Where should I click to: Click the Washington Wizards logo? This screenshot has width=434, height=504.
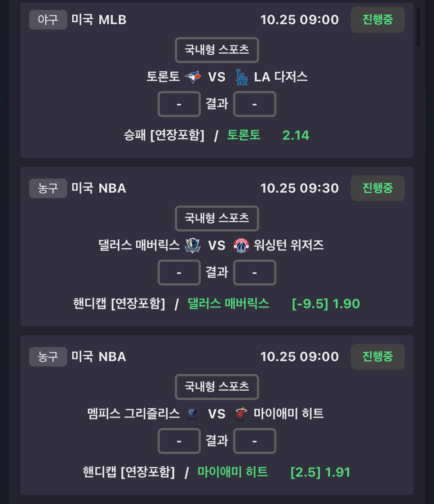241,245
